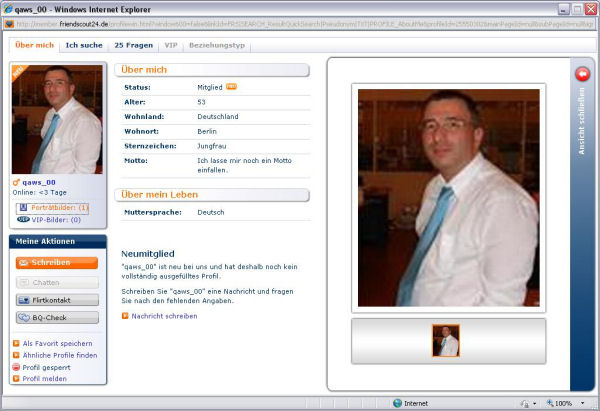Image resolution: width=600 pixels, height=411 pixels.
Task: Click the age value 53
Action: 201,102
